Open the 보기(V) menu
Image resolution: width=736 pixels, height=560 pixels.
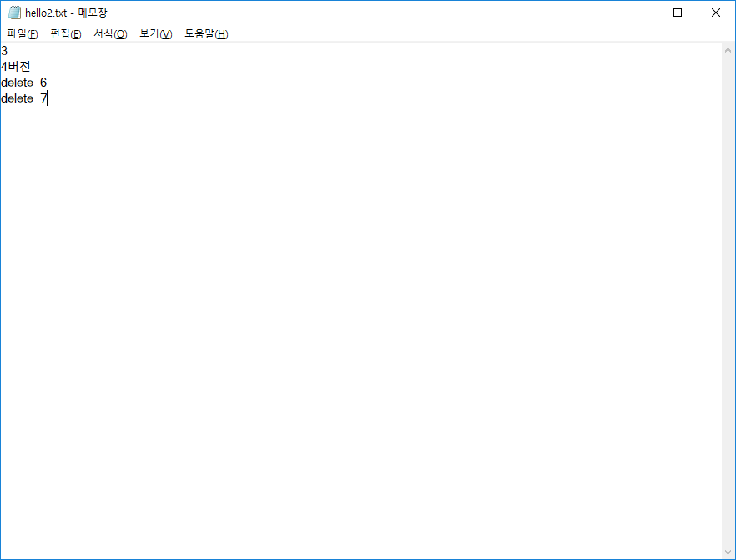156,33
